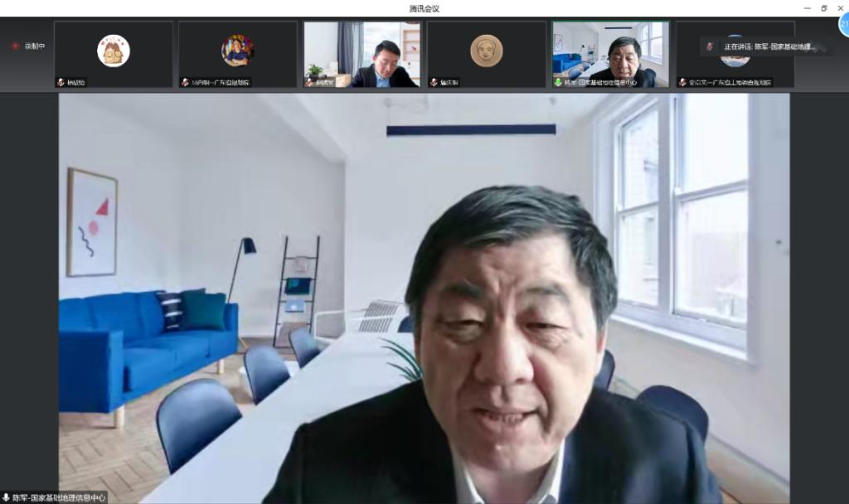Click the muted mic icon on the second participant tile

click(x=185, y=82)
